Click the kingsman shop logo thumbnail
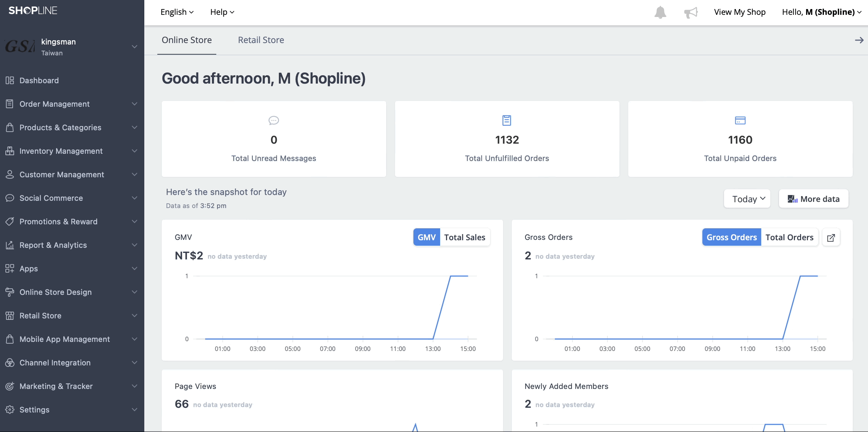868x432 pixels. [x=20, y=46]
